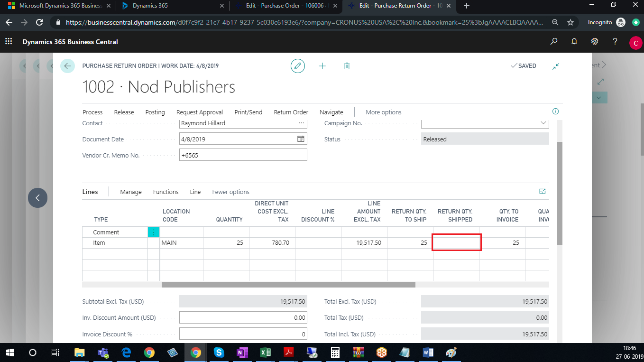Open the notifications bell

(x=574, y=42)
